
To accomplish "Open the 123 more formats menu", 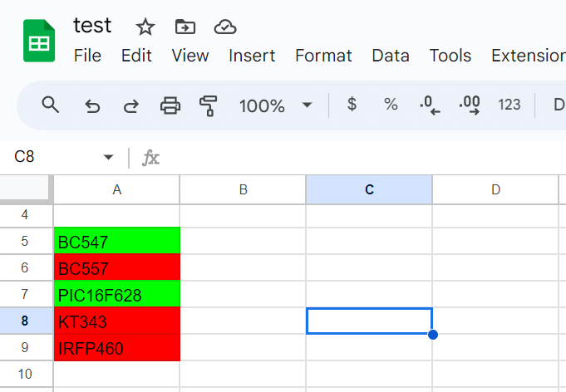I will [509, 105].
